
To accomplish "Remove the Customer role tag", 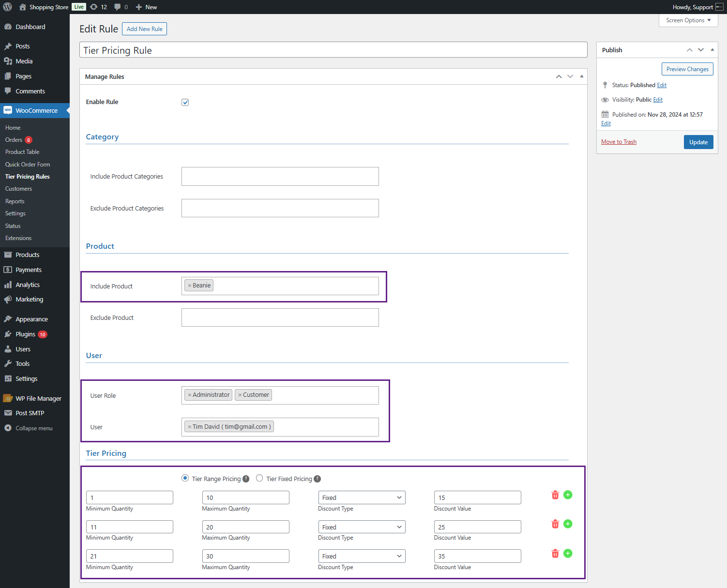I will pyautogui.click(x=240, y=395).
